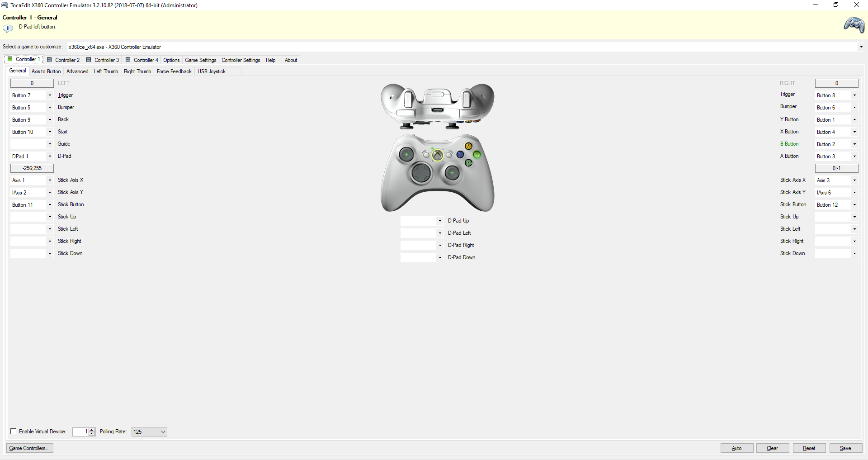Open the Polling Rate dropdown
The height and width of the screenshot is (460, 868).
coord(149,432)
